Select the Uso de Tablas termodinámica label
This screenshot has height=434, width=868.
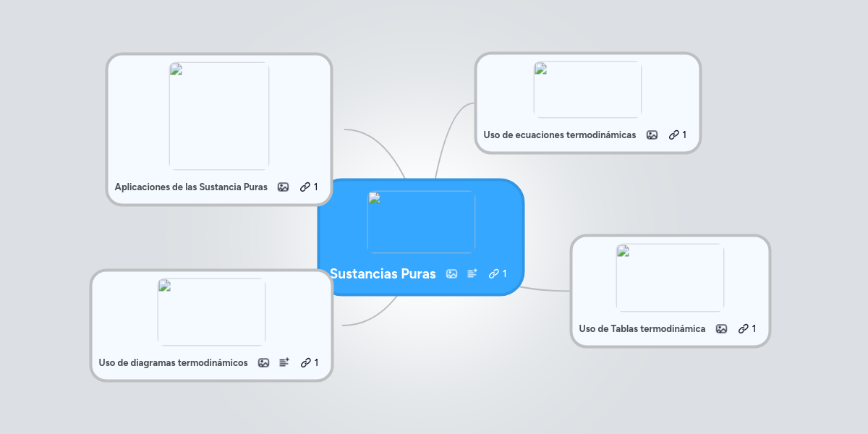[x=642, y=328]
